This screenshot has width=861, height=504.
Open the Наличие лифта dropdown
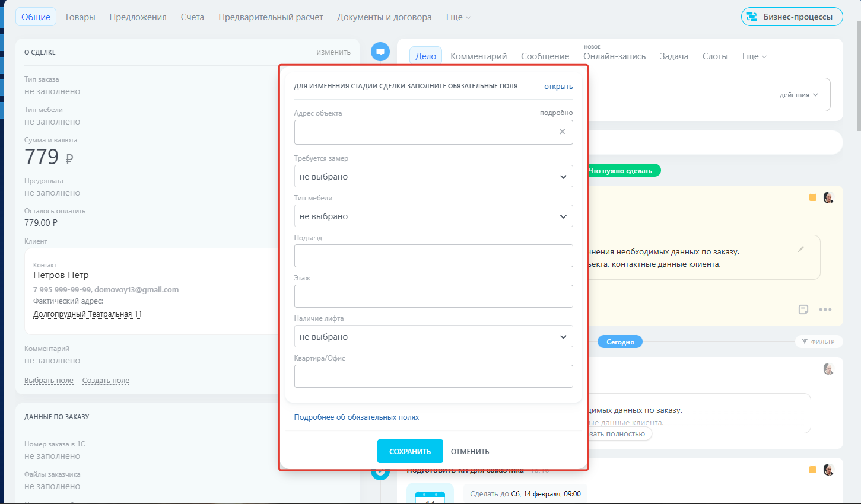coord(433,337)
